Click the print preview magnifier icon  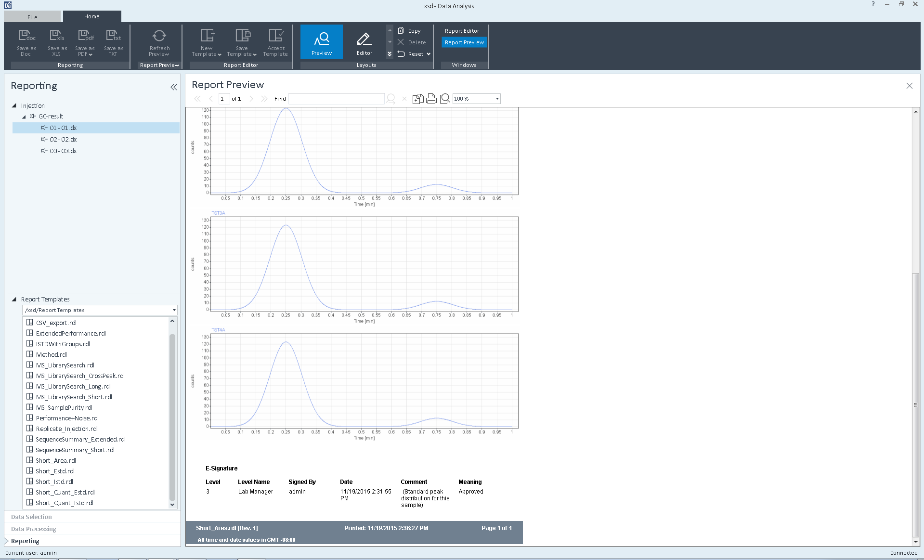[445, 99]
